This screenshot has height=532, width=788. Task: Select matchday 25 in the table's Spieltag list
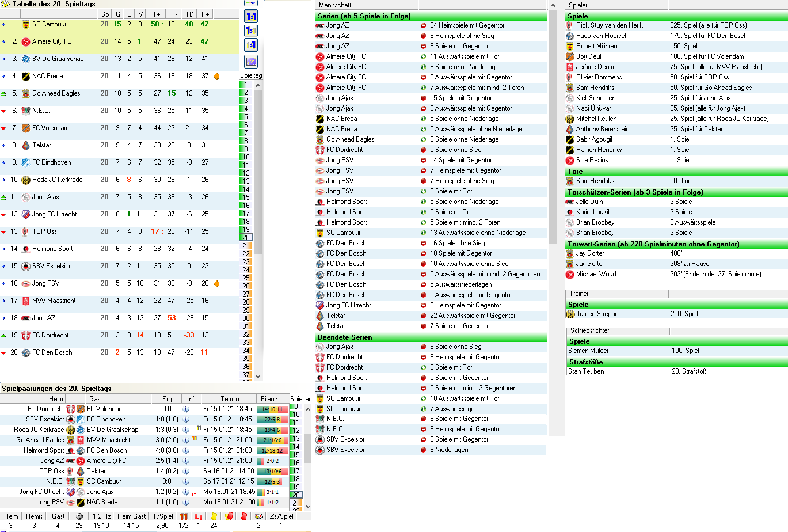tap(246, 278)
